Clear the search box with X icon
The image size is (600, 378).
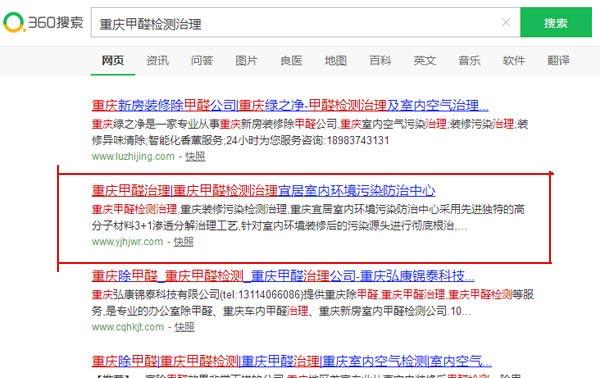point(506,23)
